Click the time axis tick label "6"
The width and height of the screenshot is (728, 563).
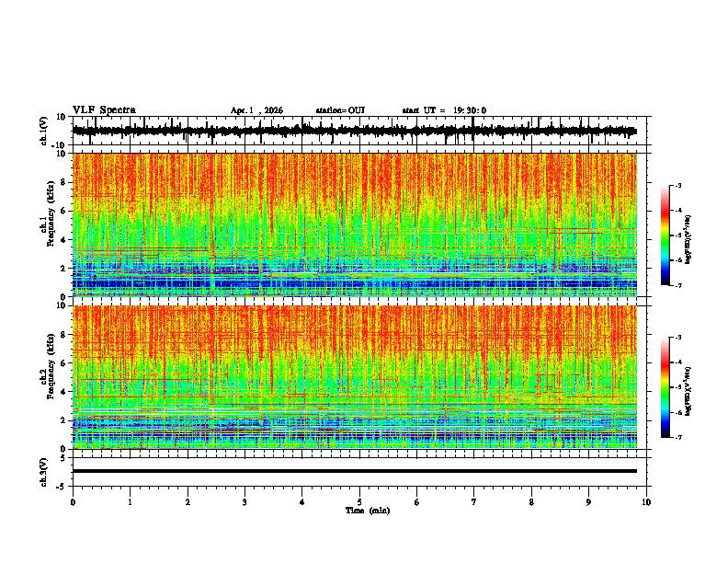click(417, 502)
